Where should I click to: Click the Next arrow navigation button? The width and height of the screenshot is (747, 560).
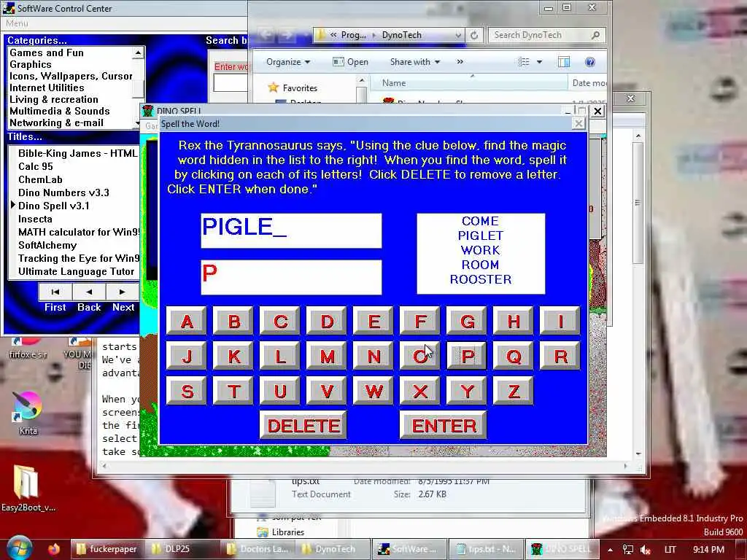coord(123,292)
